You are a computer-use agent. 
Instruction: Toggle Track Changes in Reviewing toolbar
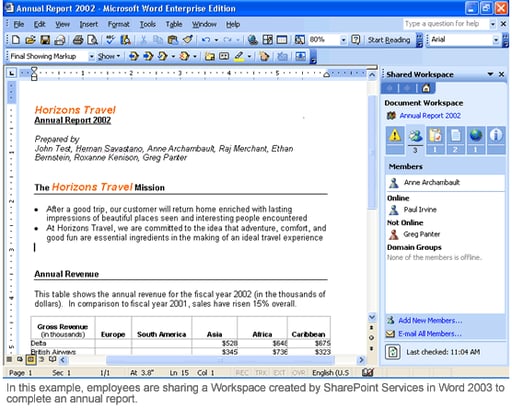[264, 56]
